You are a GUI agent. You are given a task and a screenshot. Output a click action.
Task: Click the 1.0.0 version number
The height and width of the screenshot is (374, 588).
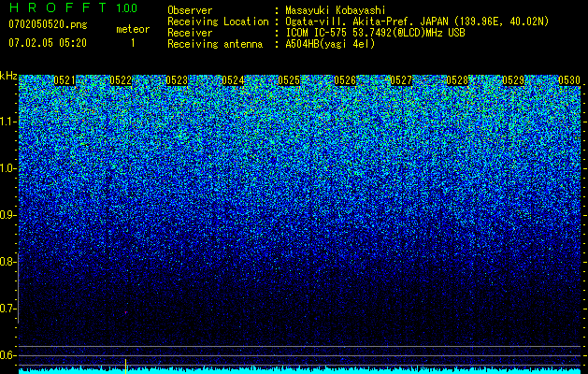point(127,7)
